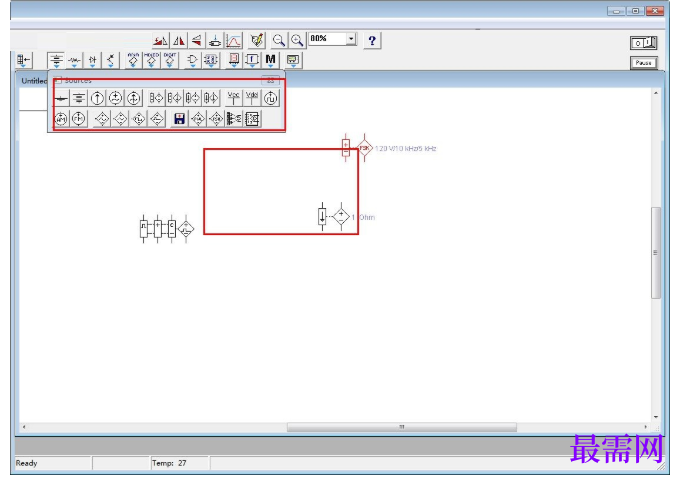Open the Diodes parts bin
This screenshot has height=480, width=682.
tap(93, 60)
